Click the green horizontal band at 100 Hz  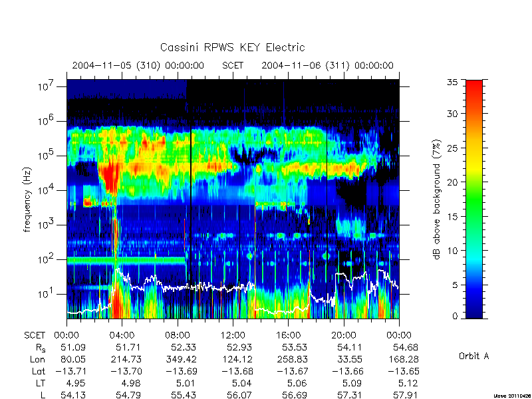point(126,261)
